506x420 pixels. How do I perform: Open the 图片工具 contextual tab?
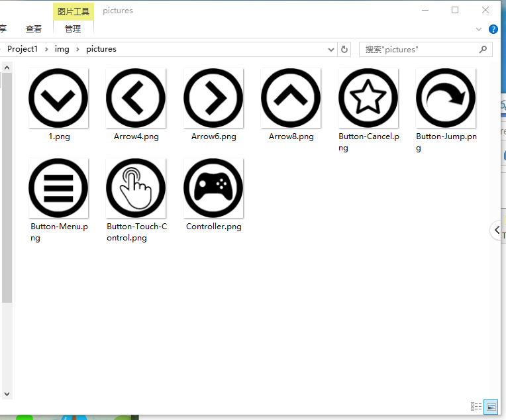74,12
